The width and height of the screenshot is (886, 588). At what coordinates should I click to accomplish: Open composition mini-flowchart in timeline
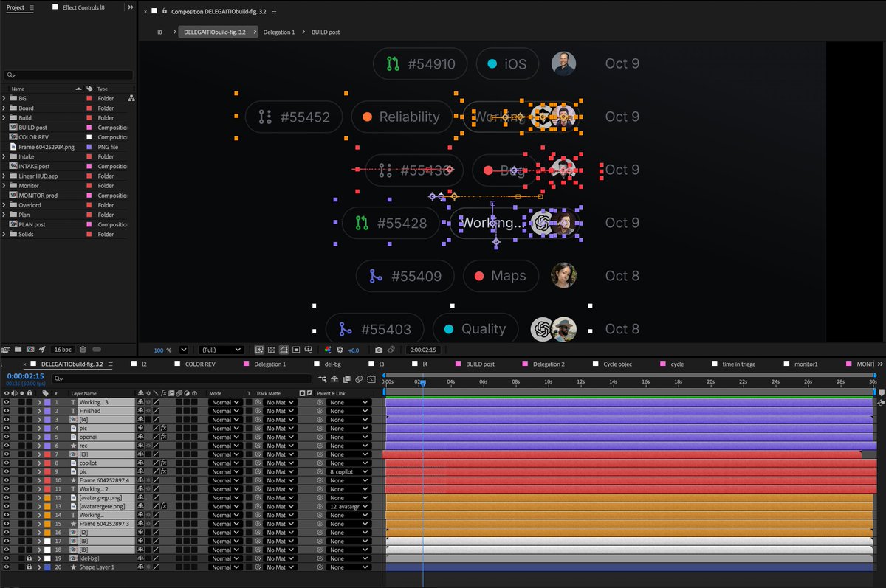pyautogui.click(x=323, y=378)
